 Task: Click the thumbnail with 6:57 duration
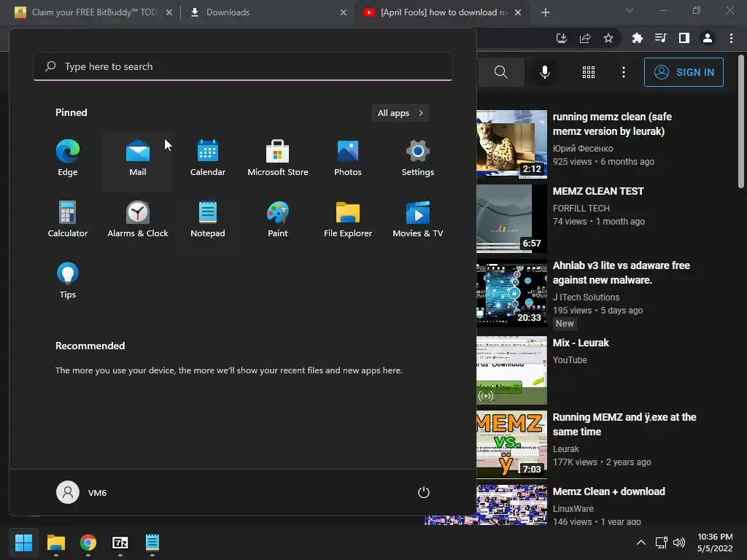pyautogui.click(x=511, y=219)
